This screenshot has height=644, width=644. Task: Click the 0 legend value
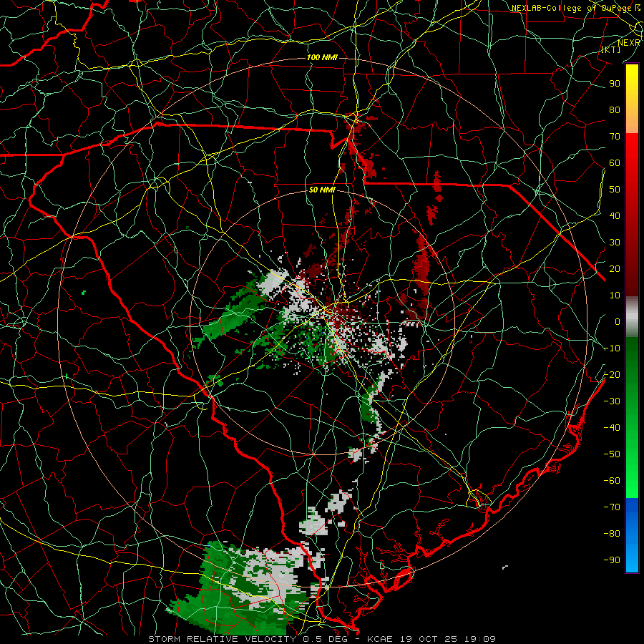click(x=618, y=322)
